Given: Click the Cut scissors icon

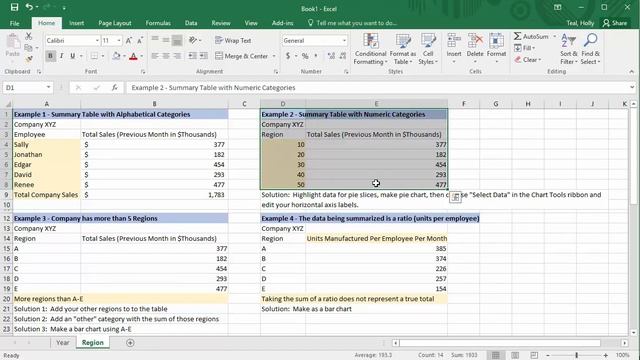Looking at the screenshot, I should [28, 36].
